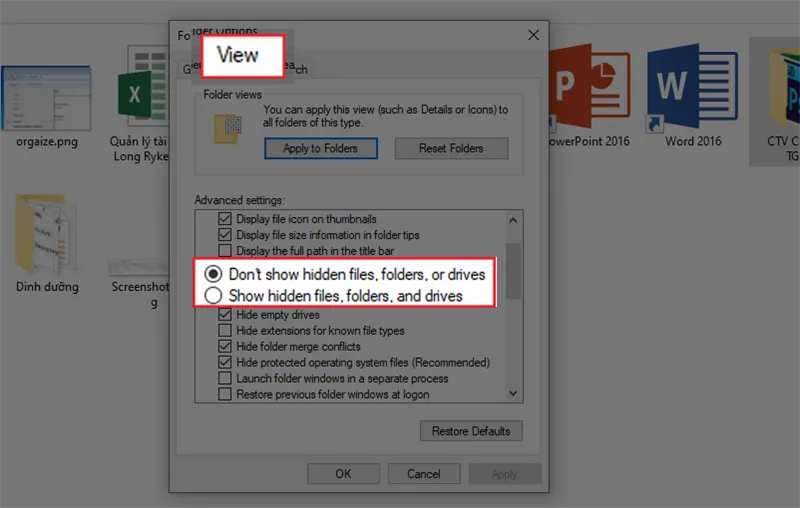Click the Apply to Folders button
This screenshot has width=800, height=508.
coord(320,148)
